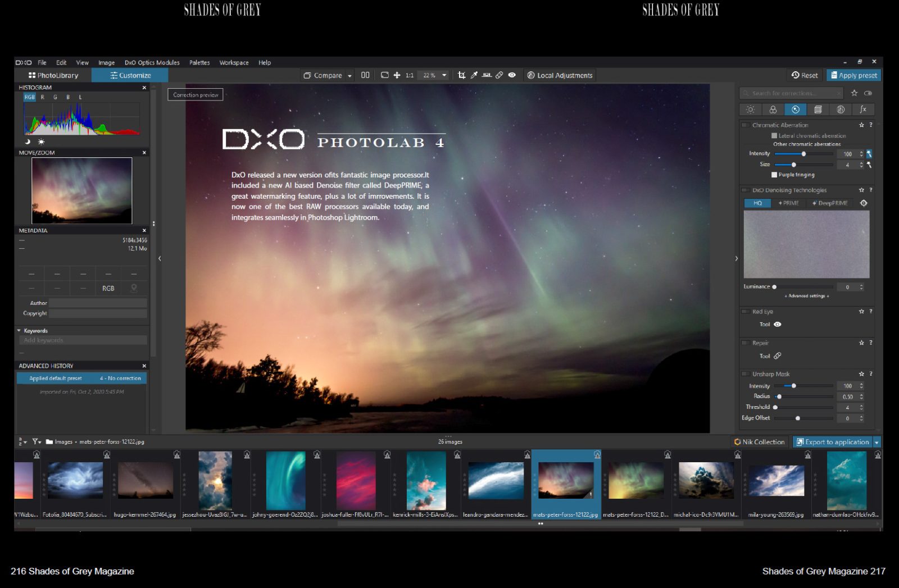Switch to the Customize tab
Image resolution: width=899 pixels, height=588 pixels.
pyautogui.click(x=130, y=75)
